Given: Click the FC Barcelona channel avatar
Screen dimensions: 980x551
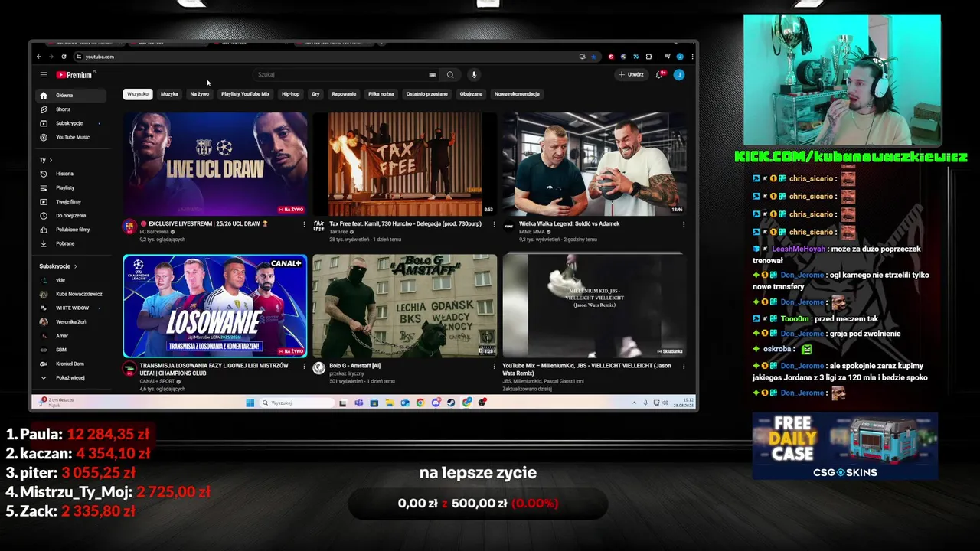Looking at the screenshot, I should (x=129, y=227).
